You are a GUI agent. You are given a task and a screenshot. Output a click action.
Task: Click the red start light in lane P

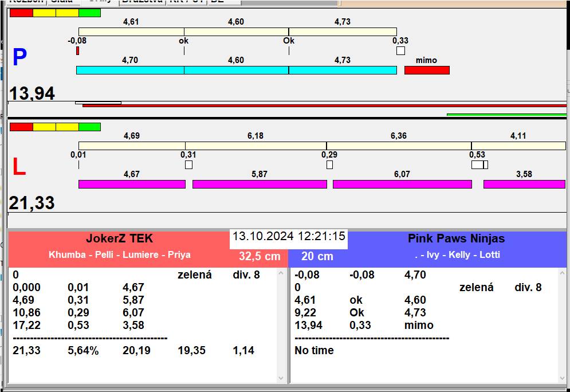(21, 13)
